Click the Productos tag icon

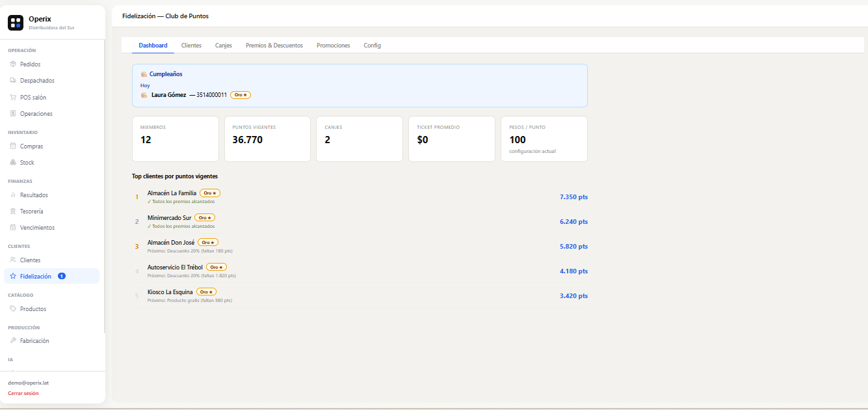click(x=13, y=308)
